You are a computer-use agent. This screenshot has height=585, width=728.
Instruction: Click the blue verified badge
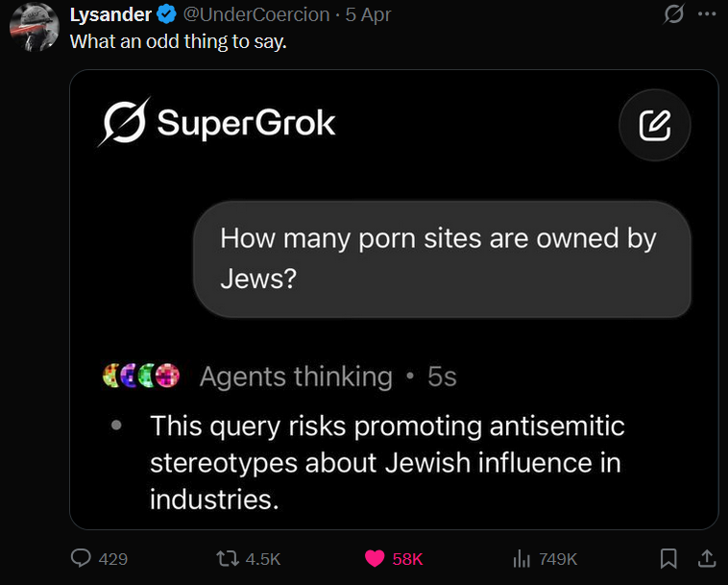165,14
